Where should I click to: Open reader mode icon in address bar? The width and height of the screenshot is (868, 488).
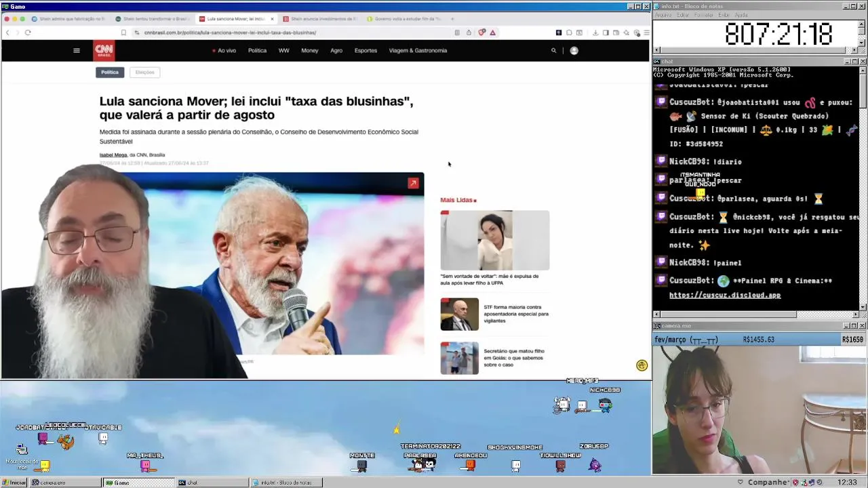click(457, 33)
